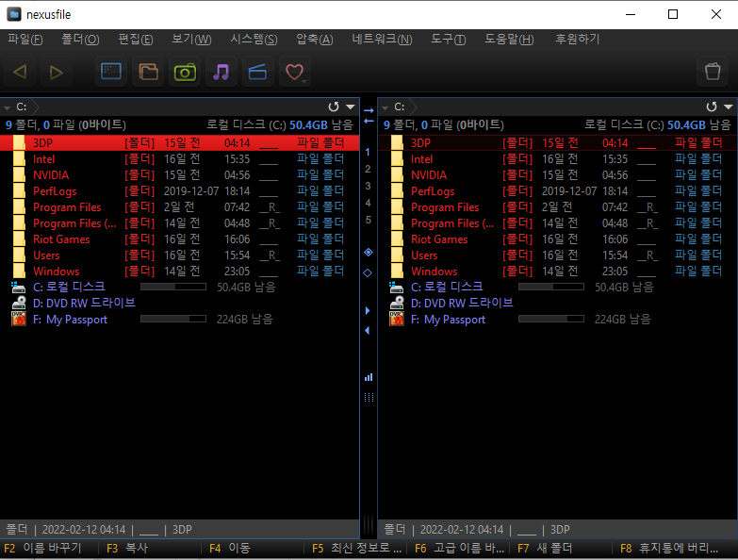The height and width of the screenshot is (560, 738).
Task: Open the music note toolbar icon
Action: 221,72
